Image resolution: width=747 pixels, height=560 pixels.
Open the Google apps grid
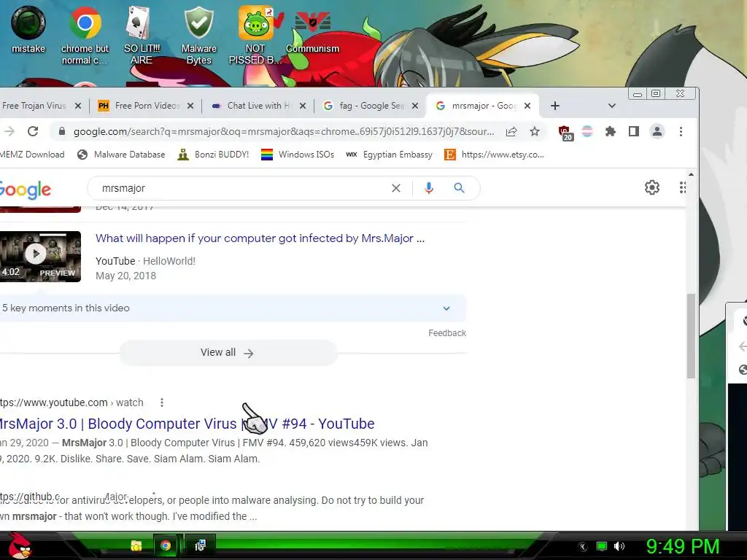[683, 187]
